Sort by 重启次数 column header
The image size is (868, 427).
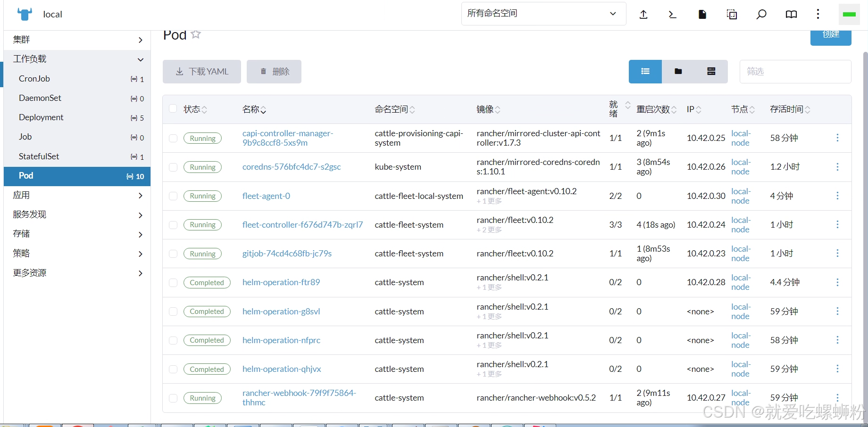click(657, 109)
